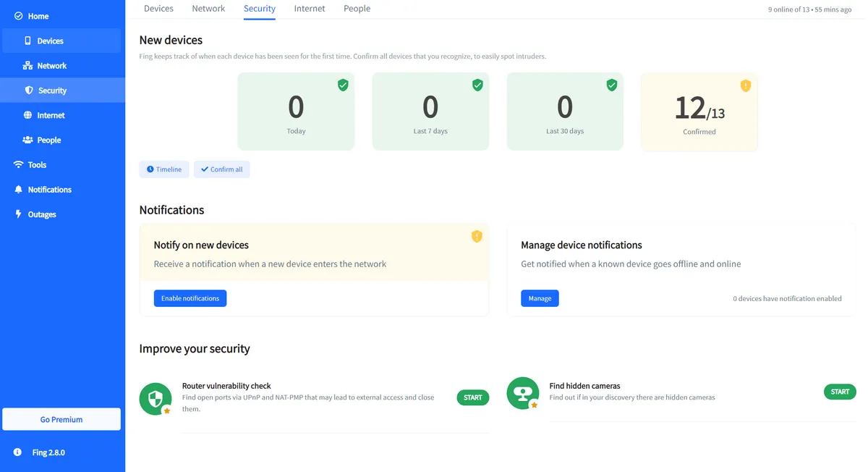Switch to the Network tab
The height and width of the screenshot is (472, 868).
208,9
